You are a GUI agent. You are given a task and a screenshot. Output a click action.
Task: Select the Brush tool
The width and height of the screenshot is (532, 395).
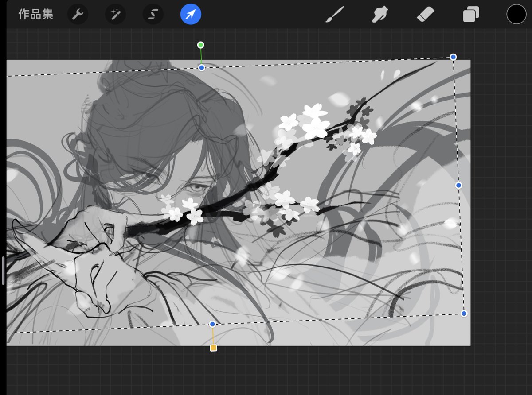coord(335,15)
